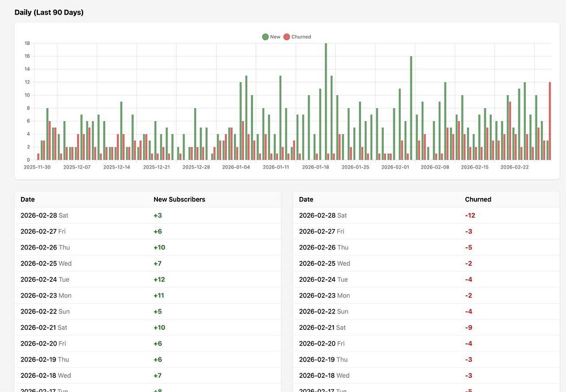Click the 18 y-axis tick label
Screen dimensions: 566x392
[x=27, y=44]
